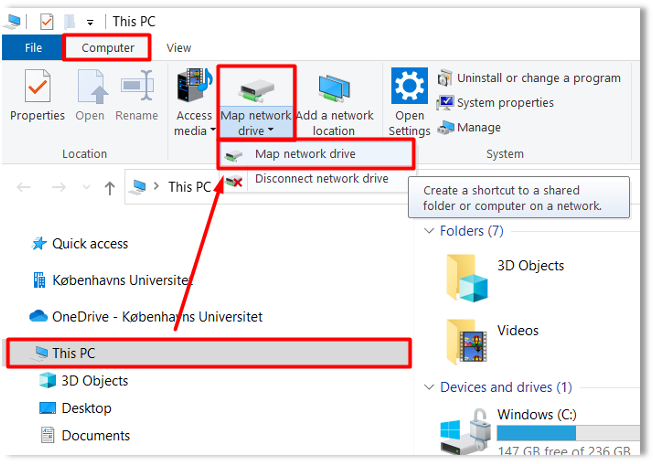Select the Windows (C:) drive icon
The height and width of the screenshot is (464, 654).
(x=465, y=433)
